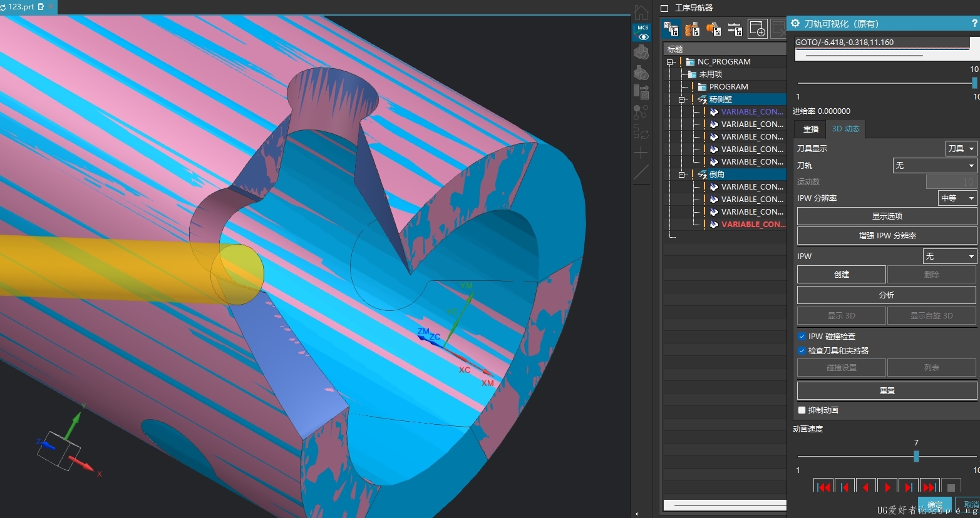The image size is (980, 518).
Task: Switch to 重播 tab
Action: coord(811,129)
